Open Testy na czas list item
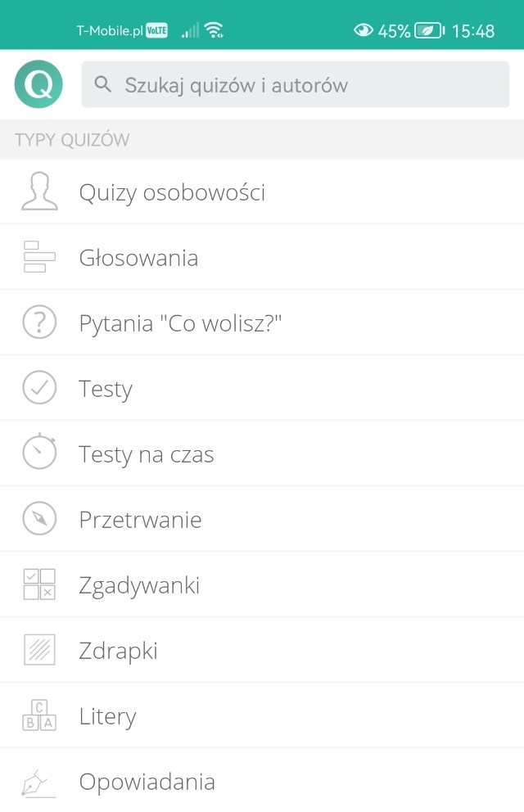The height and width of the screenshot is (812, 524). pyautogui.click(x=147, y=454)
